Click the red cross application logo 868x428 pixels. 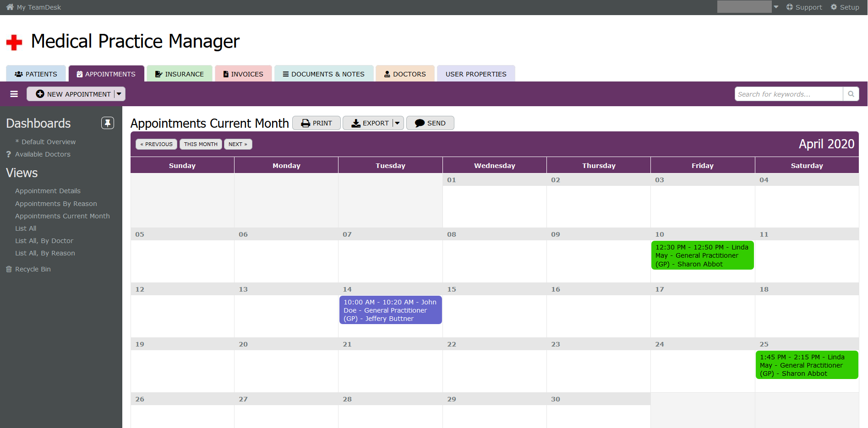(x=14, y=43)
